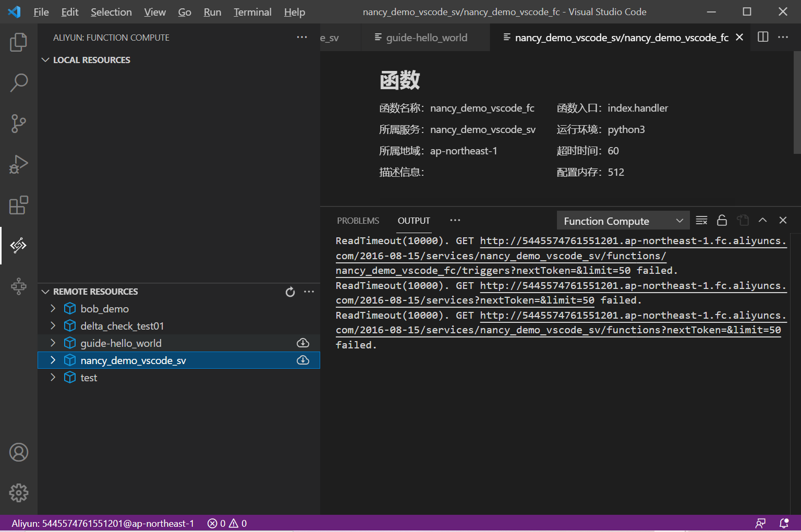Download the guide-hello_world service to local
This screenshot has width=801, height=532.
point(303,343)
